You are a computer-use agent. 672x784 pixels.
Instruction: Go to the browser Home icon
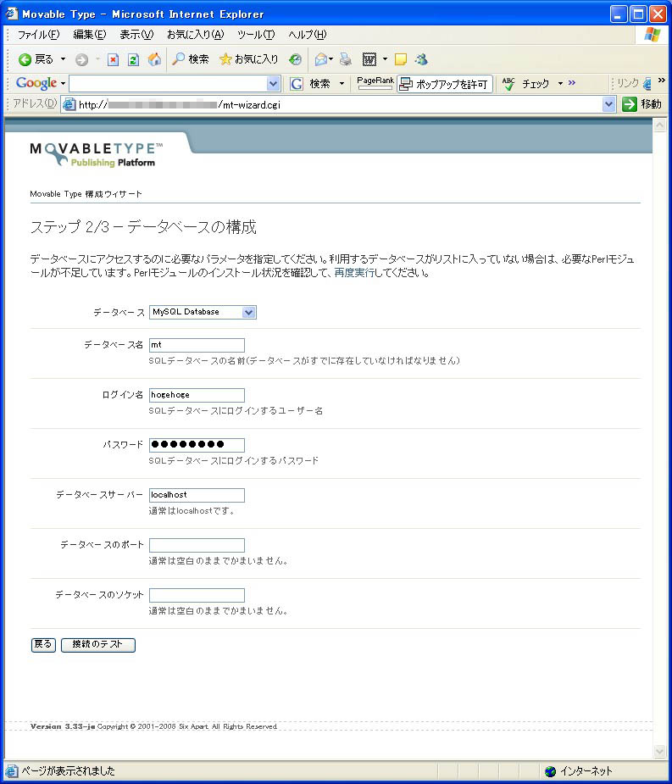tap(153, 59)
